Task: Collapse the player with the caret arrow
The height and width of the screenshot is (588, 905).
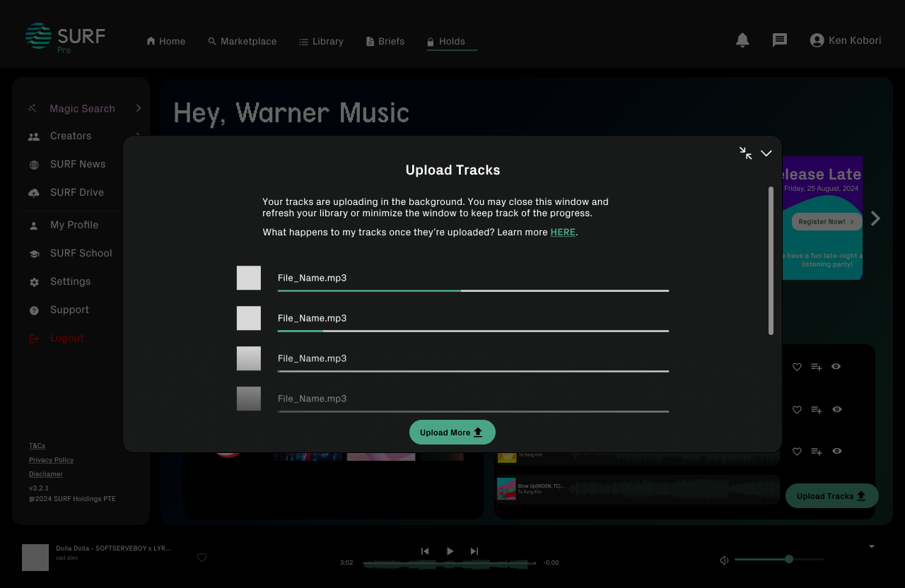Action: point(872,546)
